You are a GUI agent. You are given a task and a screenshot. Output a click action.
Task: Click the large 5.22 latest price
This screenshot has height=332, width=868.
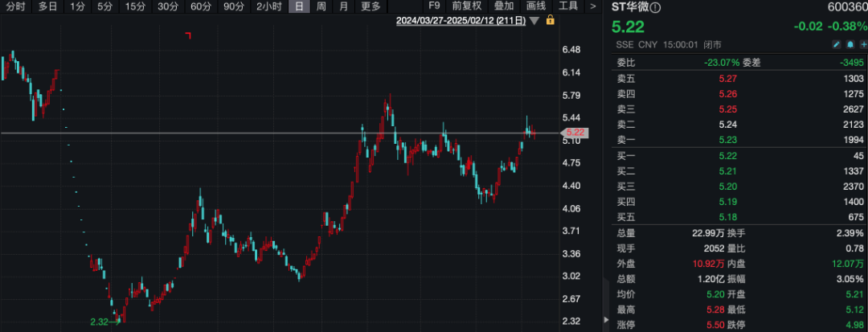click(x=628, y=27)
